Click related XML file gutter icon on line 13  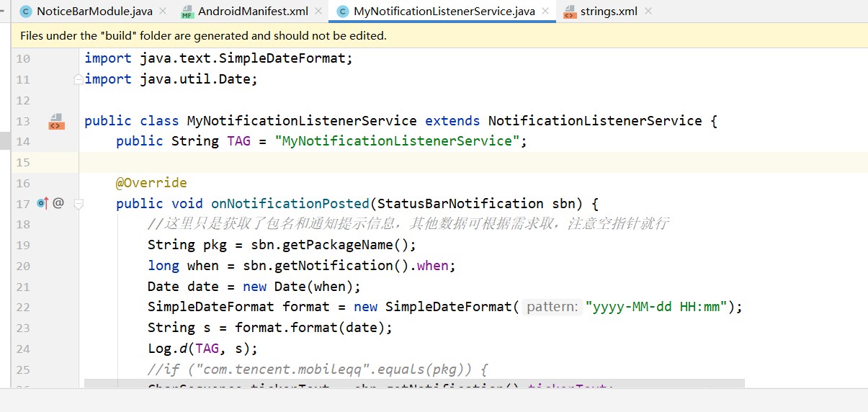56,121
